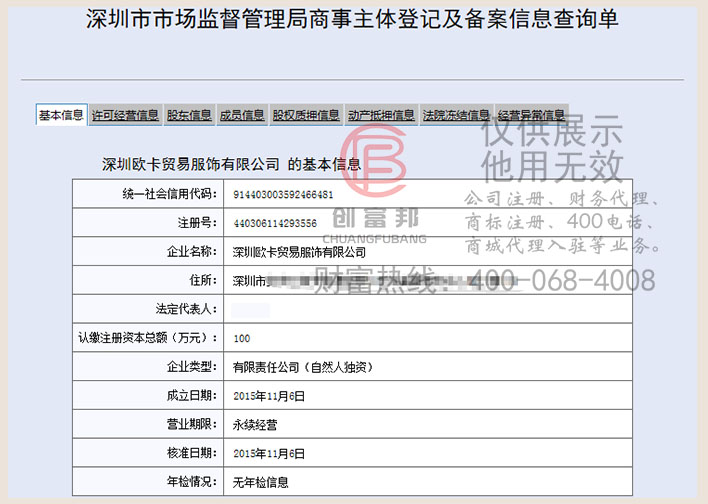Open the 经营异常信息 tab
The image size is (708, 504).
click(x=531, y=116)
